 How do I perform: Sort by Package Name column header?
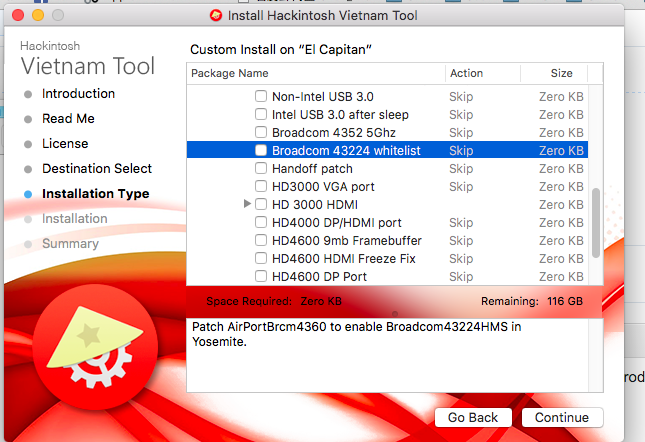click(315, 73)
